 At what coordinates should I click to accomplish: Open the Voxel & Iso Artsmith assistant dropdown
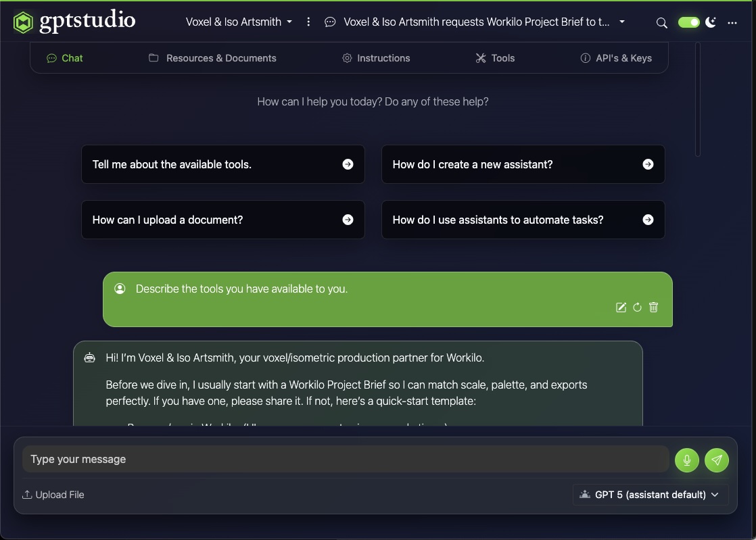click(238, 22)
